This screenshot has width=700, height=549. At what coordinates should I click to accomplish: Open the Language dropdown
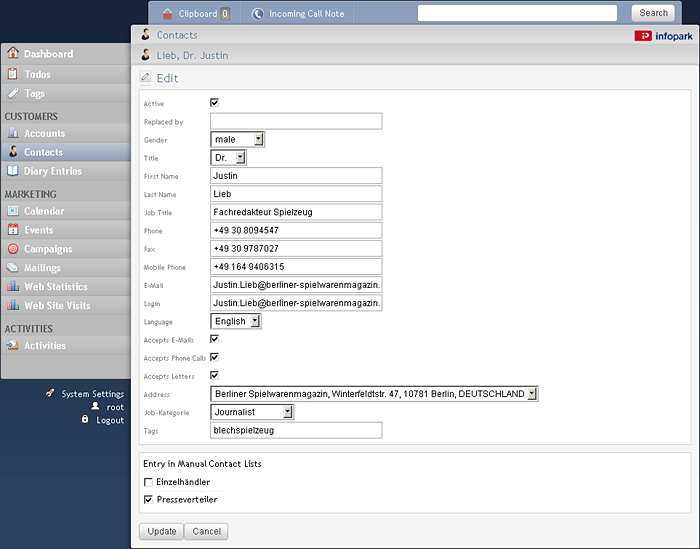pos(236,321)
